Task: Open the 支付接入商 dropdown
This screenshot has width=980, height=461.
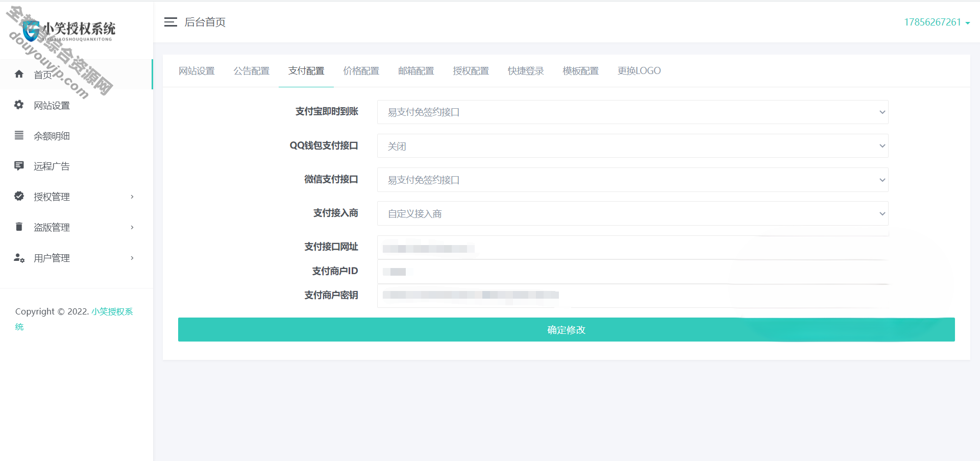Action: pyautogui.click(x=632, y=213)
